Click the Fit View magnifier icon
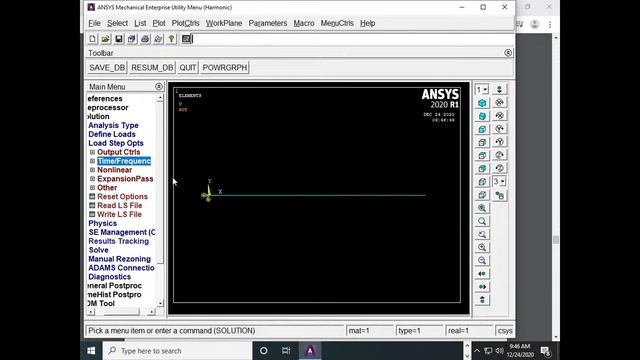The width and height of the screenshot is (640, 360). pyautogui.click(x=482, y=208)
